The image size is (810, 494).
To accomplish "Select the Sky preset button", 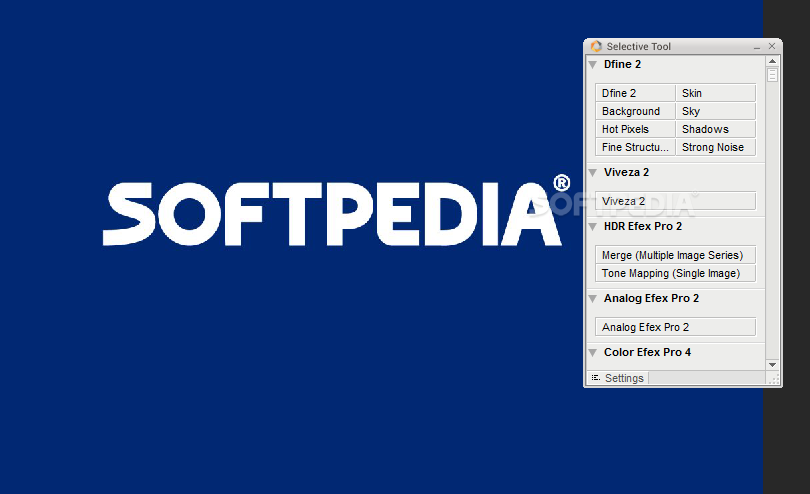I will tap(716, 111).
